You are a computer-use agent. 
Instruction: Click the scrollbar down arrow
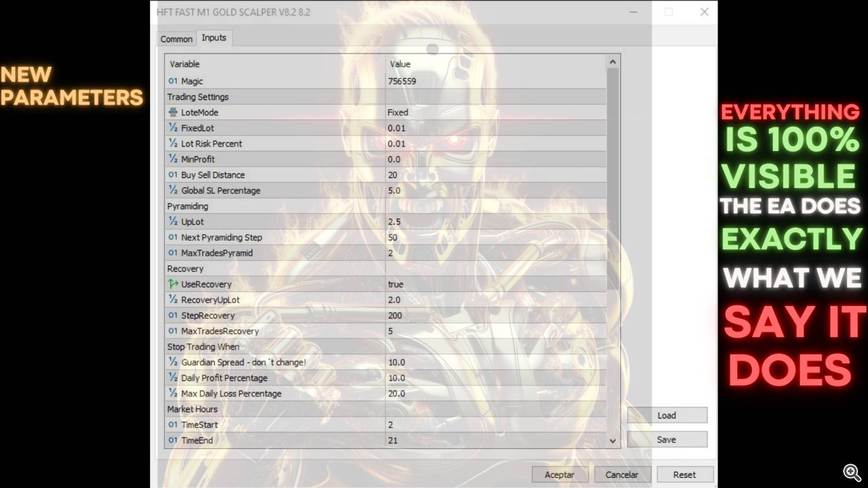click(x=613, y=441)
